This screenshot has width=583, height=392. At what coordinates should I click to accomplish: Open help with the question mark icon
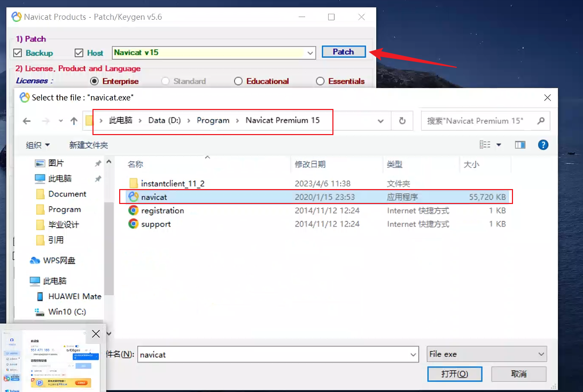[543, 145]
